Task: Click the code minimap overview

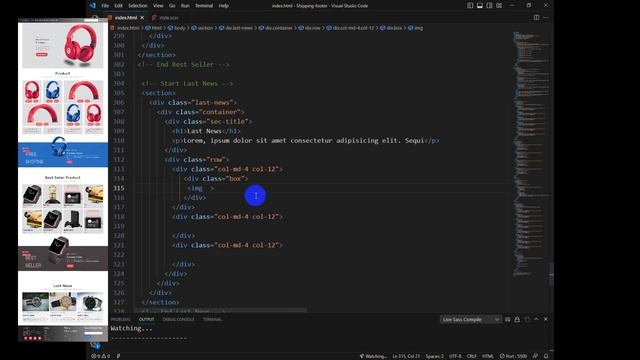Action: click(x=531, y=153)
